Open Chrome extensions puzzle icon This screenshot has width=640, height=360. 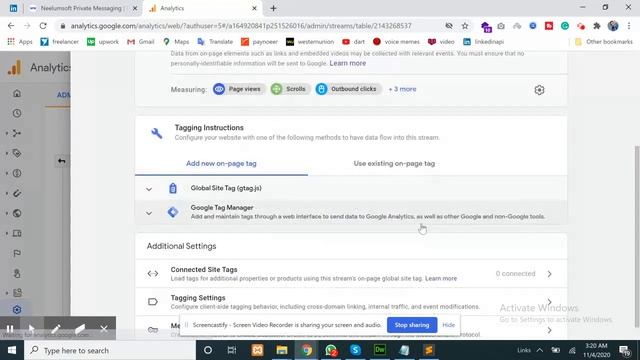[597, 26]
